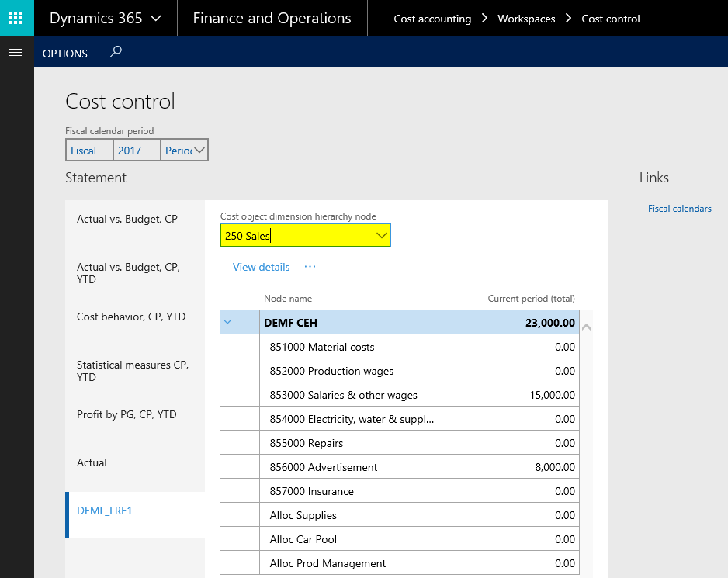728x578 pixels.
Task: Open the app launcher waffle icon
Action: coord(16,18)
